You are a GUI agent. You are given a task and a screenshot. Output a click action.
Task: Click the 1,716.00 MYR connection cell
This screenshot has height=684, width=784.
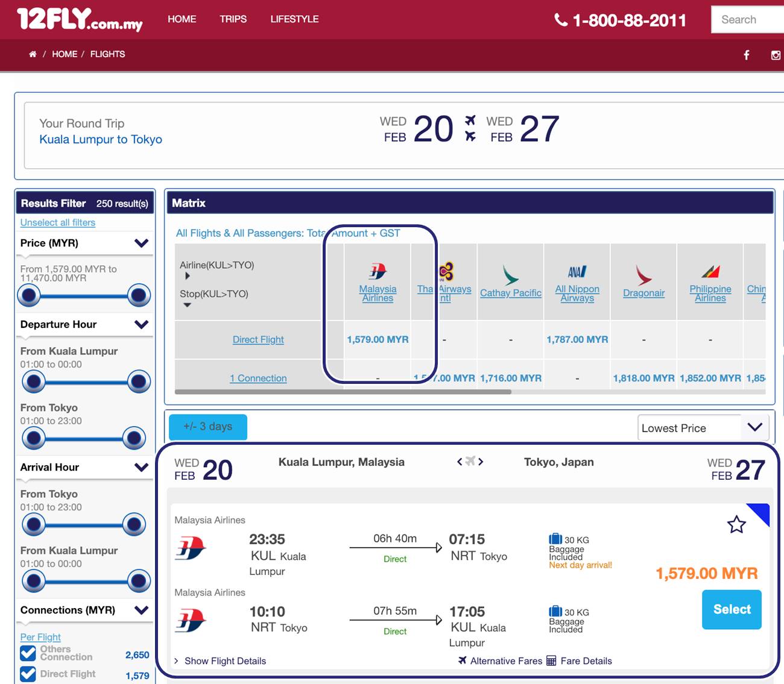[x=511, y=378]
